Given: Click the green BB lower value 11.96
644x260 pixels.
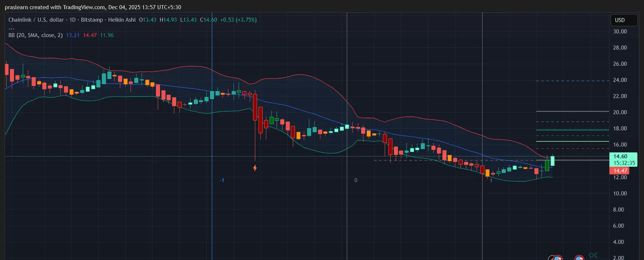Looking at the screenshot, I should 107,35.
